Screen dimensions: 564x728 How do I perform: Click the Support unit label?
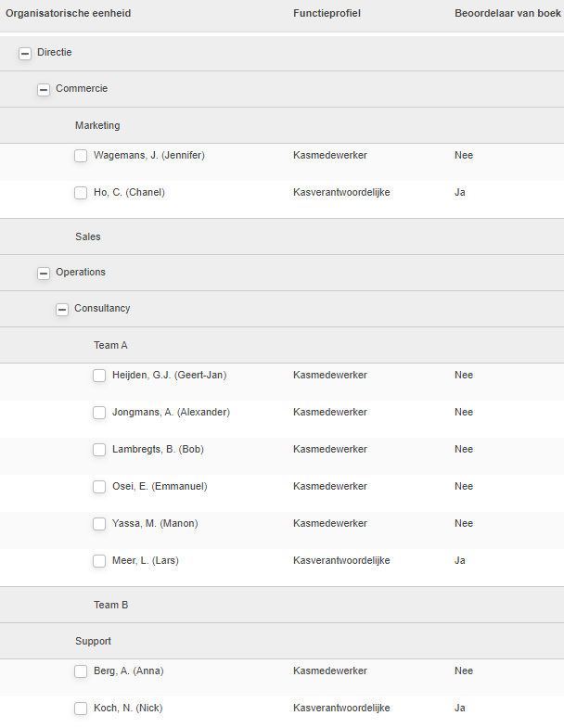[93, 641]
